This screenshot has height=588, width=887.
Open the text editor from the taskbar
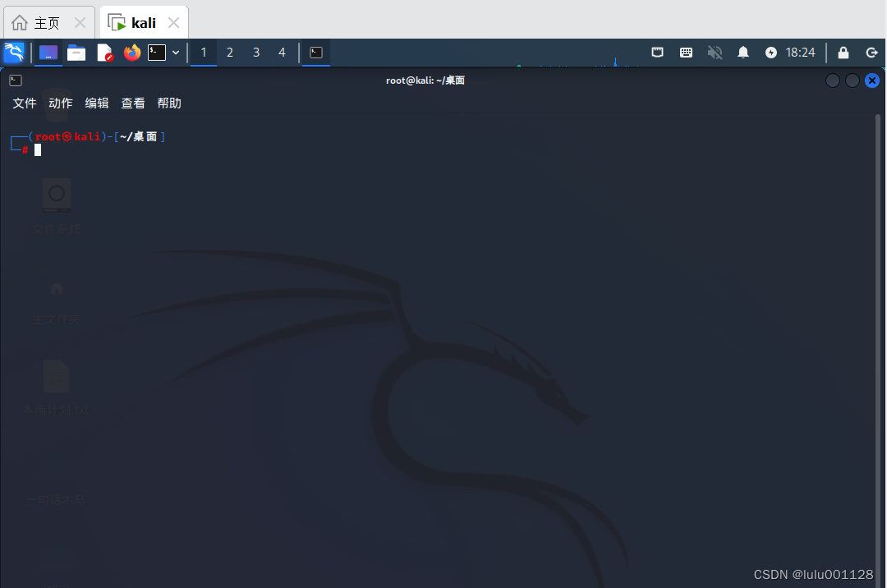click(104, 52)
